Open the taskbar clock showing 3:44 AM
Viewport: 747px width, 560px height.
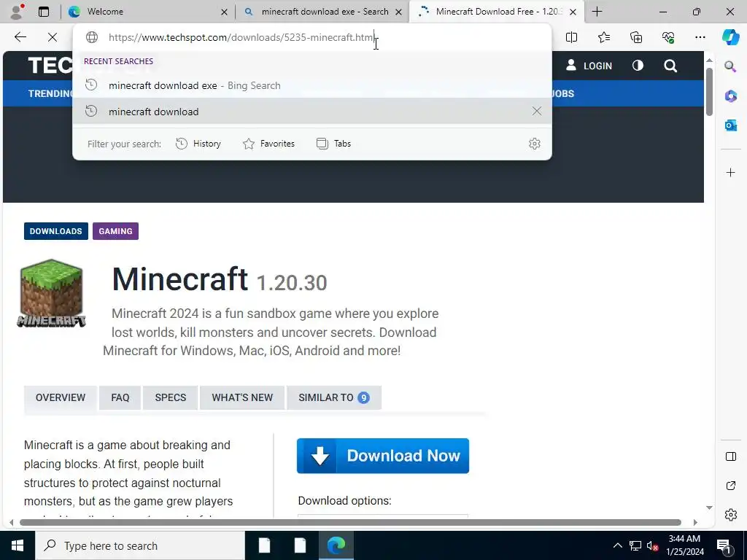pos(684,545)
